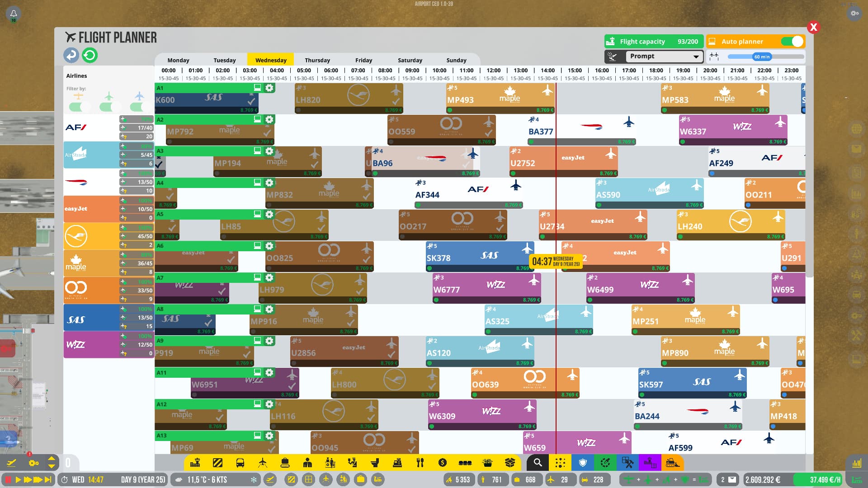The width and height of the screenshot is (868, 488).
Task: Expand the speed control stepper arrows
Action: (x=52, y=462)
